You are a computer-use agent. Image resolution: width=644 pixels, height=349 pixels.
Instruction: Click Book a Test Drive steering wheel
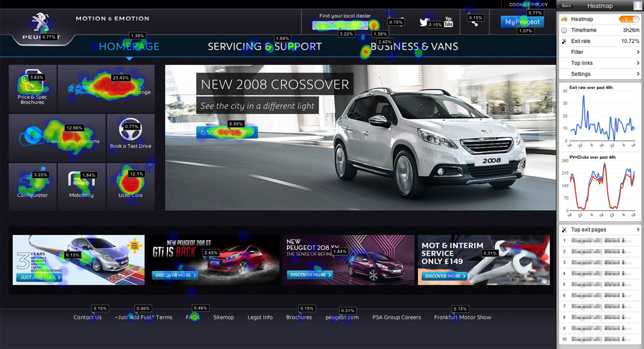pyautogui.click(x=130, y=129)
